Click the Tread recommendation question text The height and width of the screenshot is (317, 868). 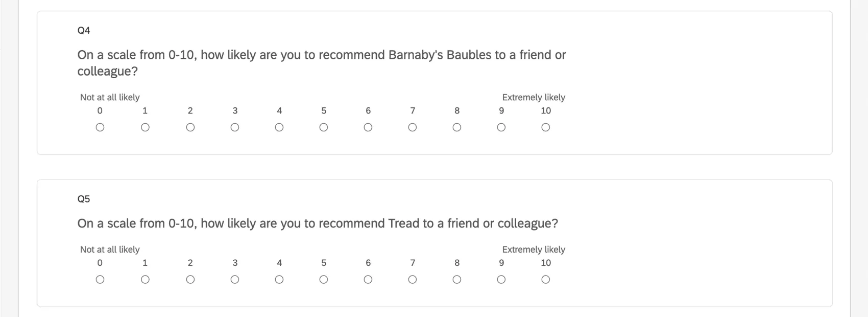point(318,223)
